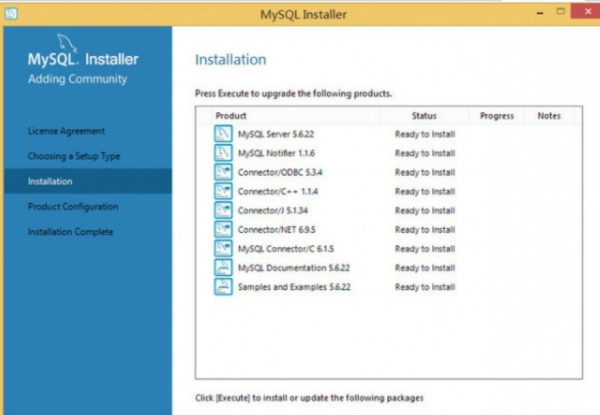
Task: Jump to Installation Complete step
Action: [70, 232]
